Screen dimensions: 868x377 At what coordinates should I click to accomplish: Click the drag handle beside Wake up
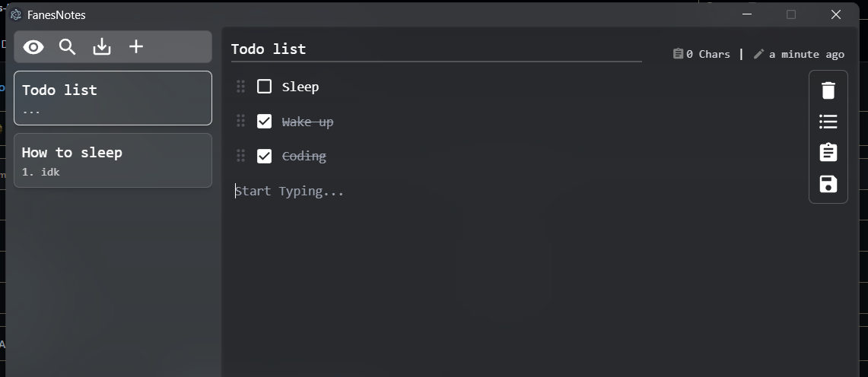point(241,121)
